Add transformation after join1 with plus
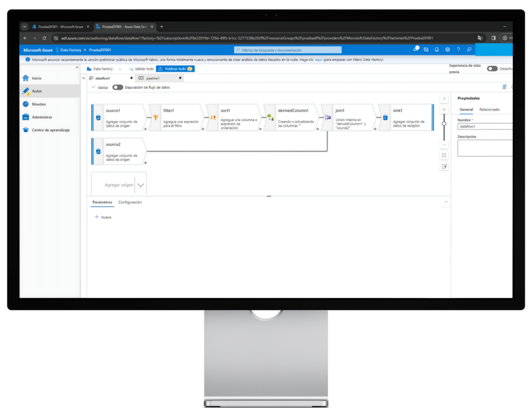The width and height of the screenshot is (532, 420). pyautogui.click(x=375, y=129)
